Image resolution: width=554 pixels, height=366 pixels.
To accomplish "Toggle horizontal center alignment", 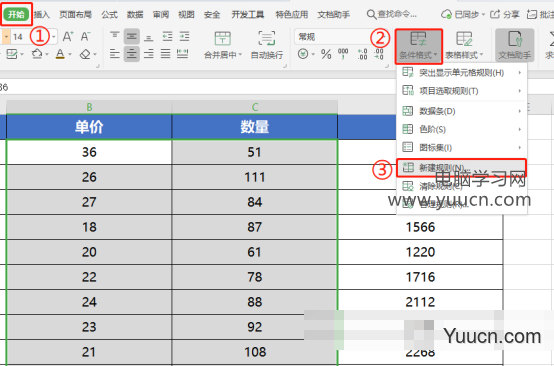I will 131,54.
